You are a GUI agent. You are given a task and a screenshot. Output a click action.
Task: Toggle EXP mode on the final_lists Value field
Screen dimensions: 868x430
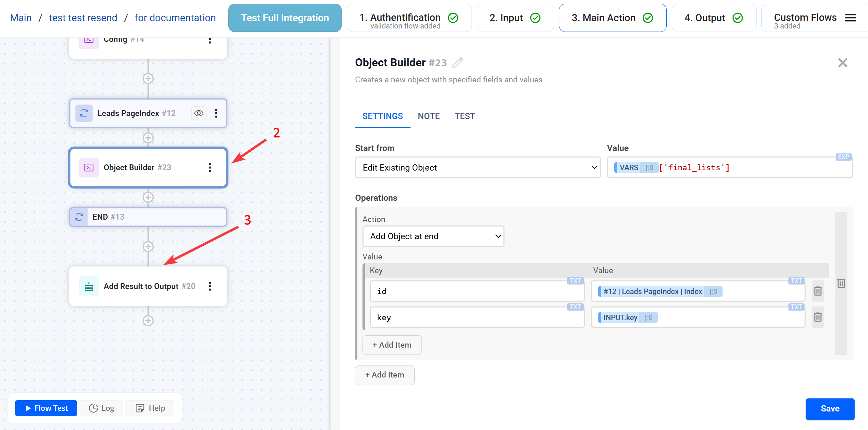click(x=844, y=157)
